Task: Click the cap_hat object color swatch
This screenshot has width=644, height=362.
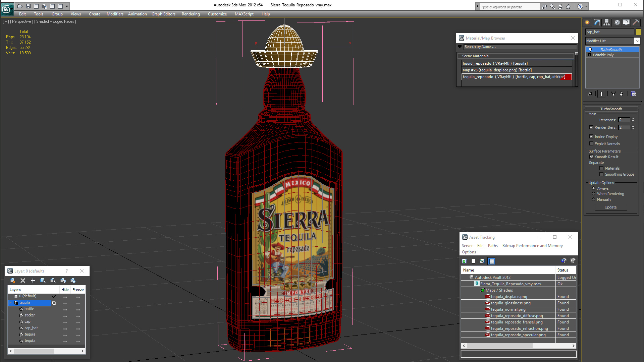Action: coord(638,32)
